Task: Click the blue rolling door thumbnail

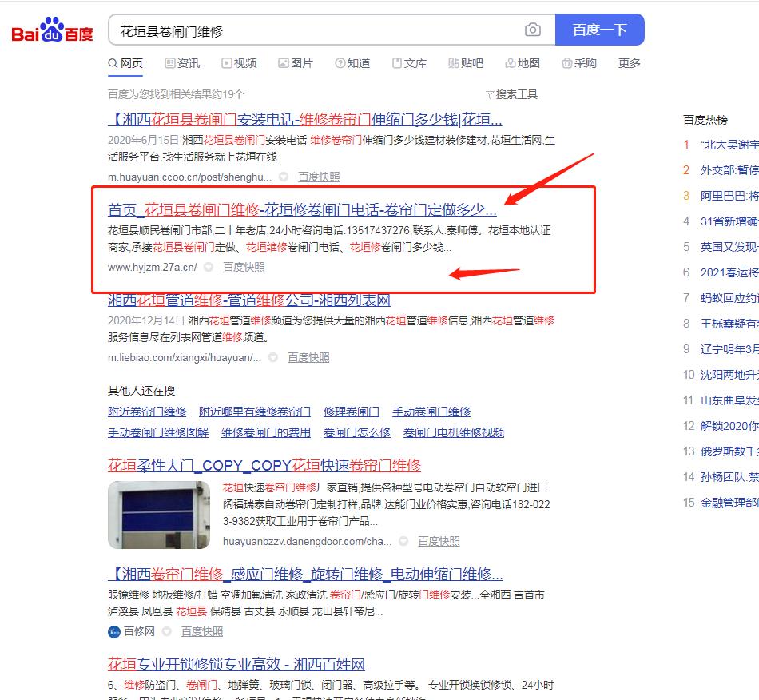Action: tap(160, 515)
